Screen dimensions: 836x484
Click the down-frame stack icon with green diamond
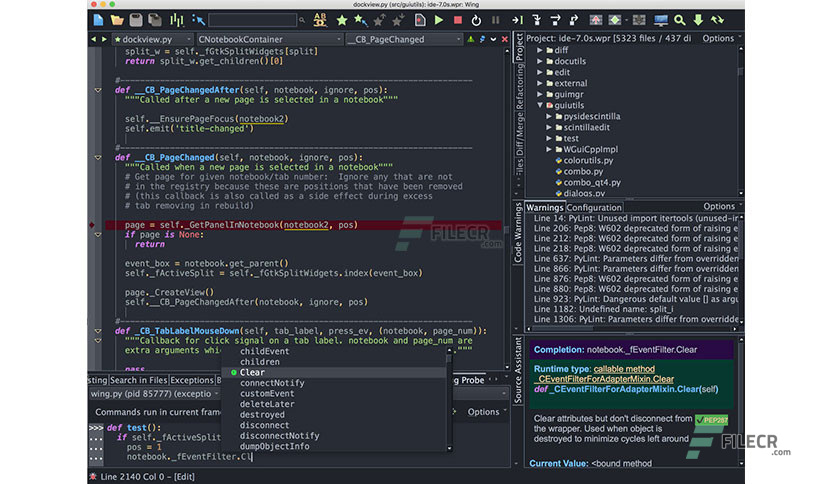tap(615, 20)
